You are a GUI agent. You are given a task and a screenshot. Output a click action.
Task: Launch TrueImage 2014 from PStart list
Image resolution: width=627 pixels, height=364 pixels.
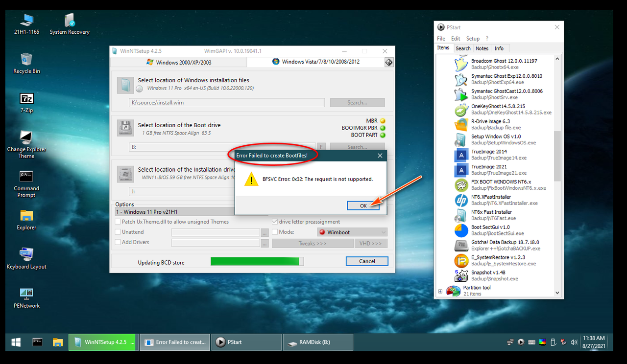[x=490, y=155]
